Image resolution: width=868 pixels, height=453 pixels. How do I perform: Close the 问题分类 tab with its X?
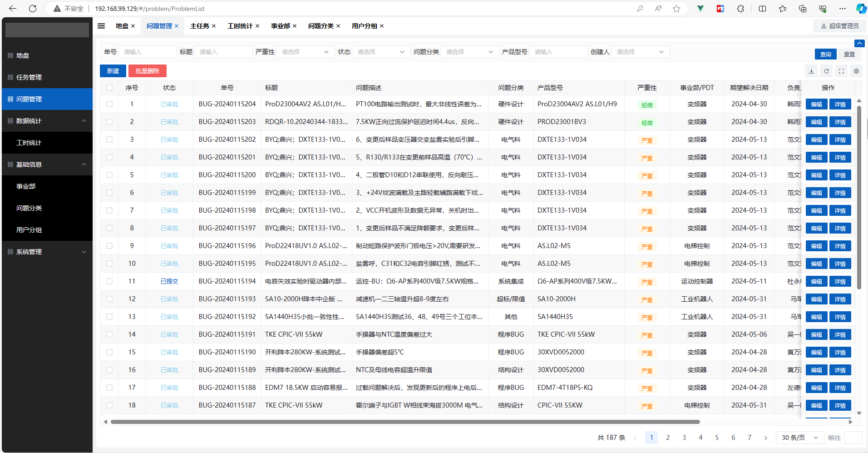point(338,26)
